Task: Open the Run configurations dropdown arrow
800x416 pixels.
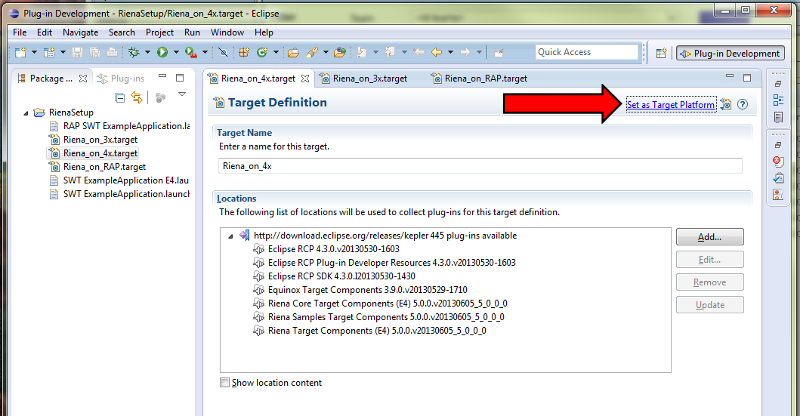Action: click(x=176, y=52)
